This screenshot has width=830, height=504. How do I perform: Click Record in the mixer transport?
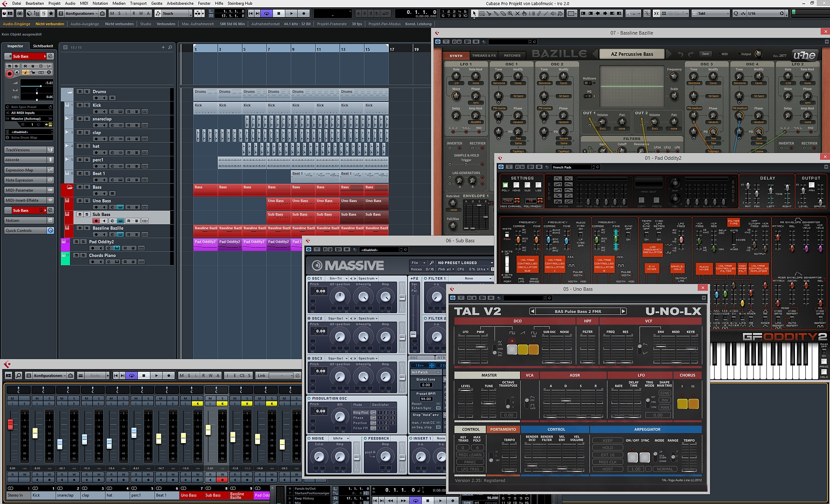[169, 375]
